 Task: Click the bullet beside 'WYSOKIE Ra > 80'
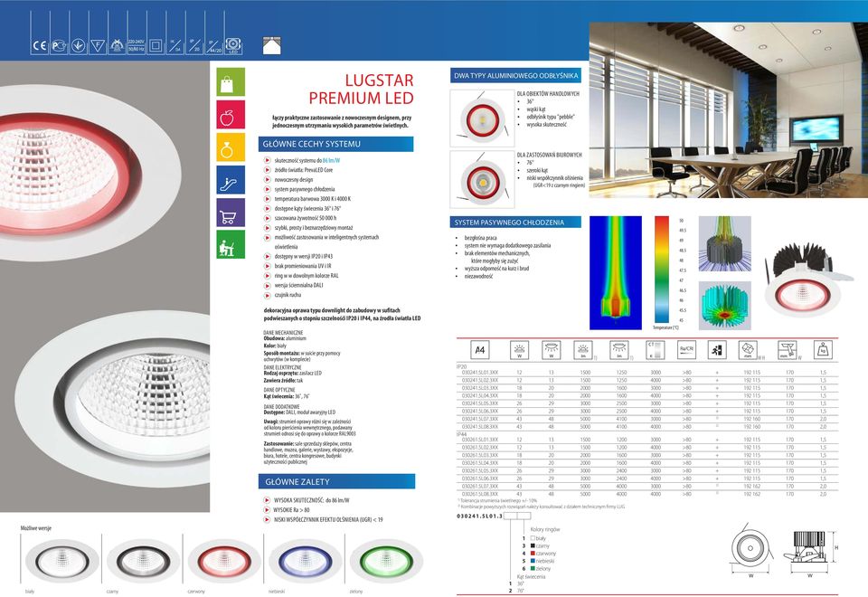[268, 510]
